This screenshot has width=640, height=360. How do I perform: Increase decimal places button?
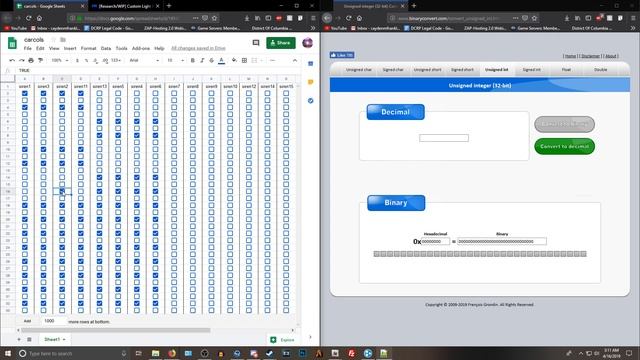[105, 60]
